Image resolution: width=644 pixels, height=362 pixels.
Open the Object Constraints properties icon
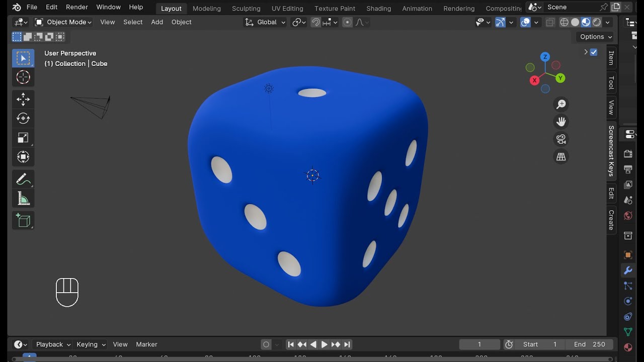(x=628, y=317)
